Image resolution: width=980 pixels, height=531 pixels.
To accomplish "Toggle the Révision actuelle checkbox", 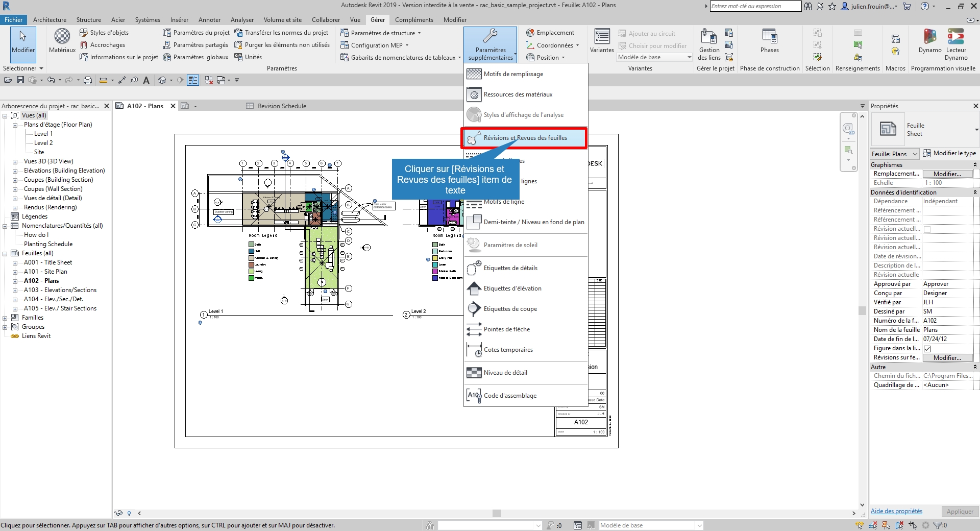I will coord(927,229).
